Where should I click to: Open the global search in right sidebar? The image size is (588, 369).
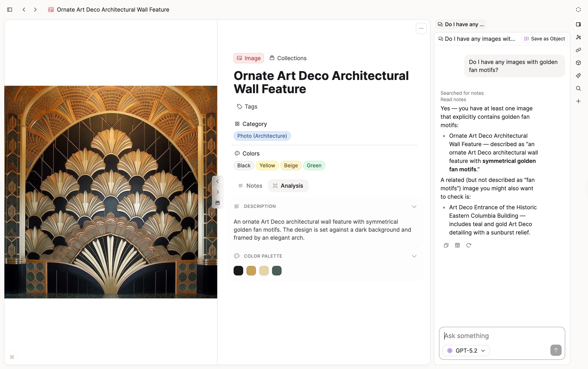tap(578, 88)
